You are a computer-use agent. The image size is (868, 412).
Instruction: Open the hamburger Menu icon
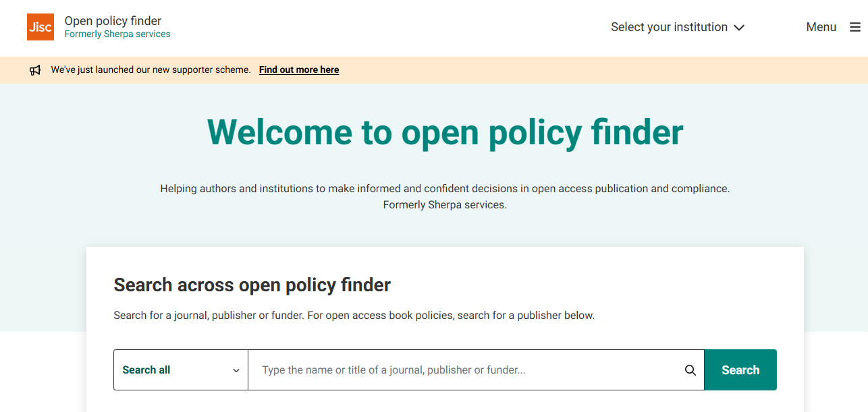[x=855, y=27]
